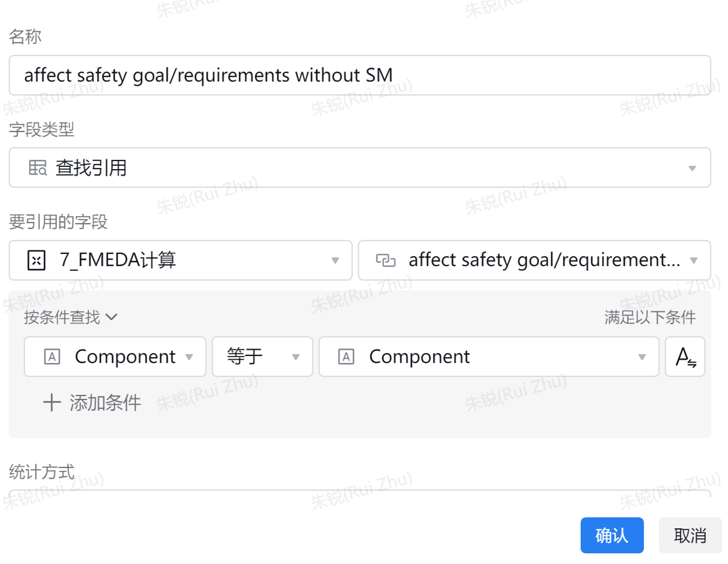Open the 等于 operator dropdown

[295, 356]
